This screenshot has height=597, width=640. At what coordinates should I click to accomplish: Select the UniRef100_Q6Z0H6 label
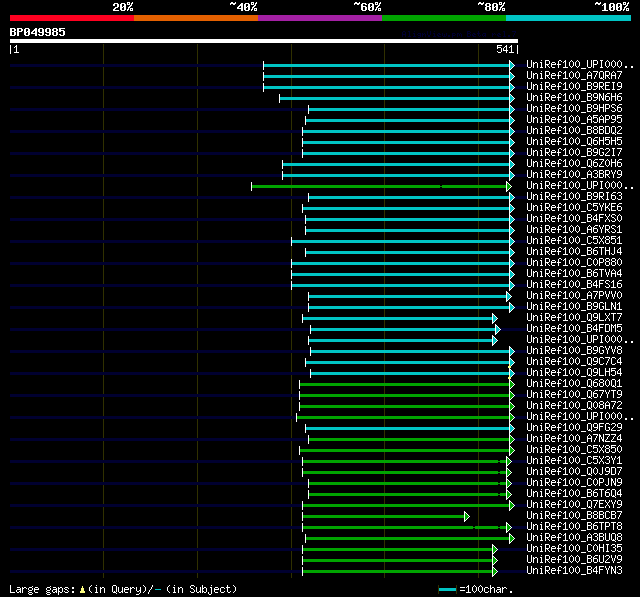tap(574, 164)
